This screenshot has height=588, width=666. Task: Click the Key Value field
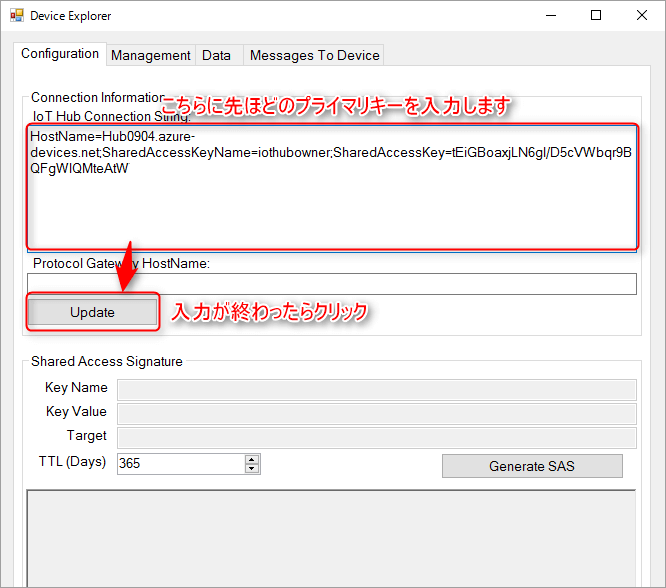376,412
